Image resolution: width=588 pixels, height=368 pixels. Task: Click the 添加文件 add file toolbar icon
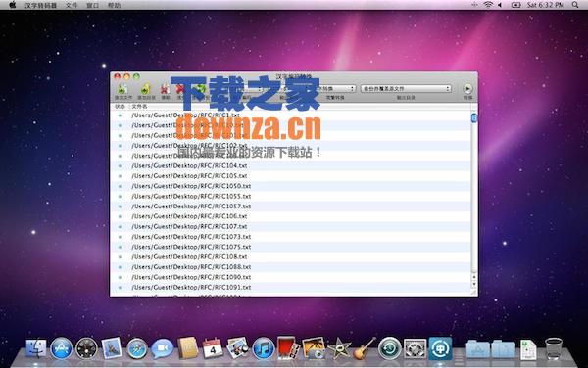(x=122, y=89)
